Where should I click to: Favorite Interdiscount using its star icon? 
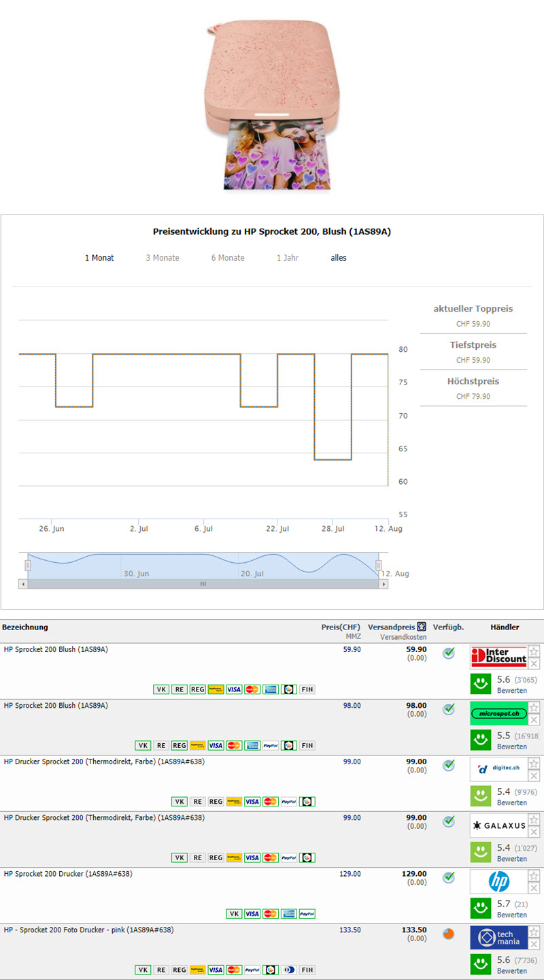pos(534,651)
